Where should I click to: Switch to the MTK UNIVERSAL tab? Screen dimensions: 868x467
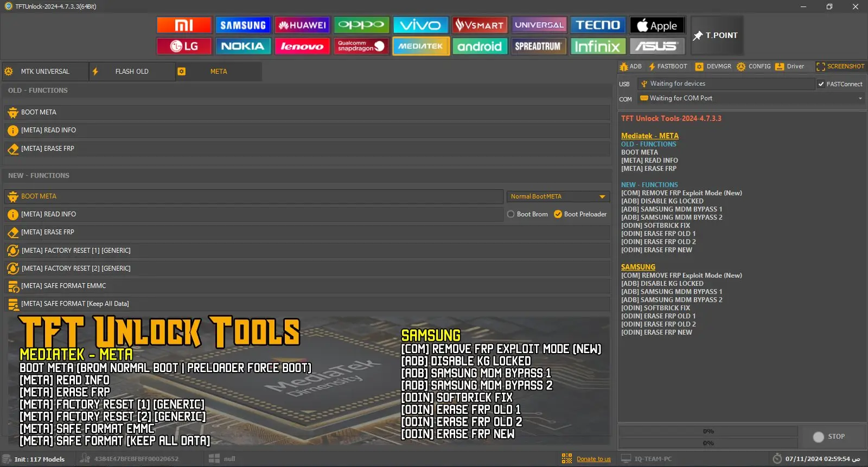tap(45, 72)
